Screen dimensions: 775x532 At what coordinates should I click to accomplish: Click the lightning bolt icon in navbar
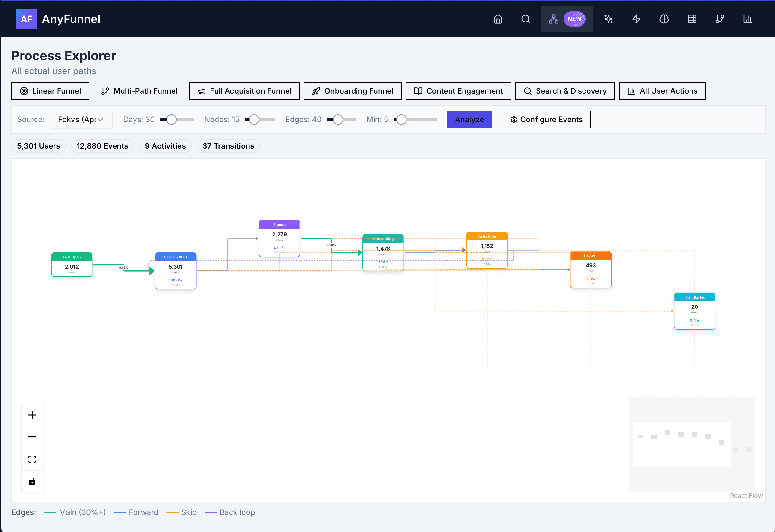click(x=636, y=19)
